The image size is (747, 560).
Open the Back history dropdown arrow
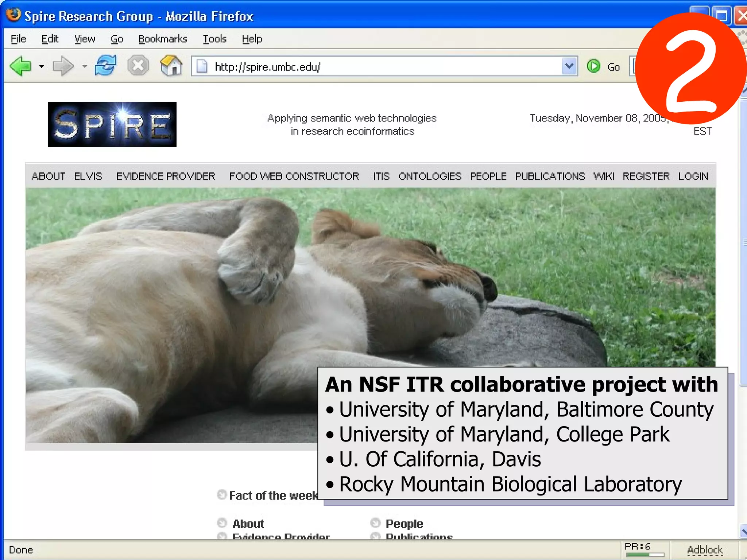(42, 66)
